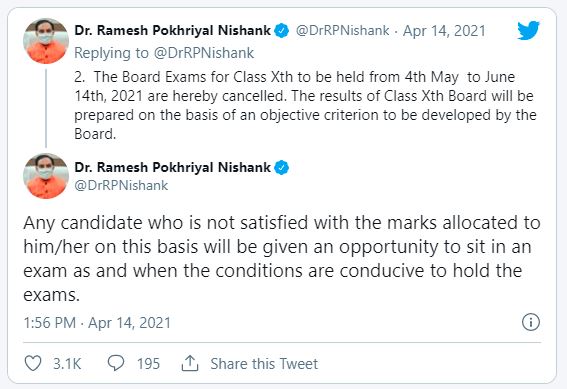Open the @DrRPNishank handle in reply line
567x389 pixels.
tap(204, 53)
